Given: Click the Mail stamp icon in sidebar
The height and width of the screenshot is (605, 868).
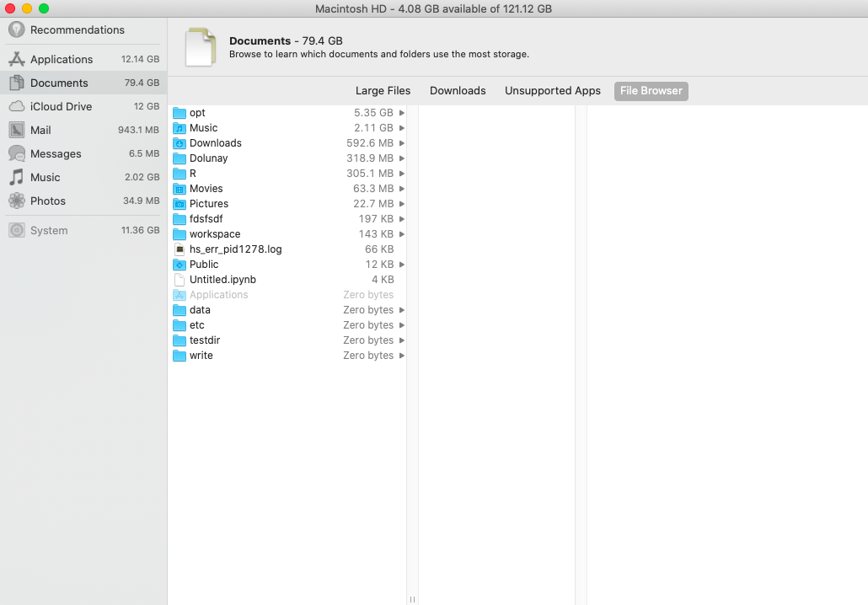Looking at the screenshot, I should coord(17,130).
